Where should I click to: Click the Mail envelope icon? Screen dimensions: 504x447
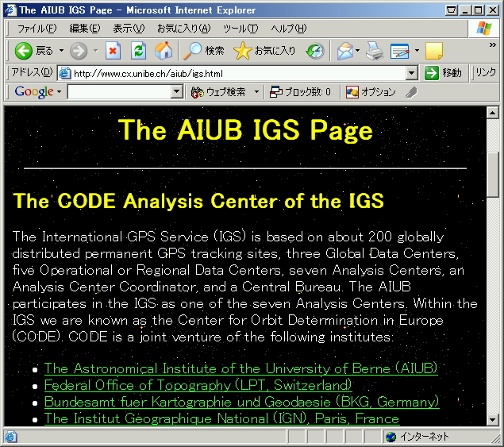click(344, 51)
